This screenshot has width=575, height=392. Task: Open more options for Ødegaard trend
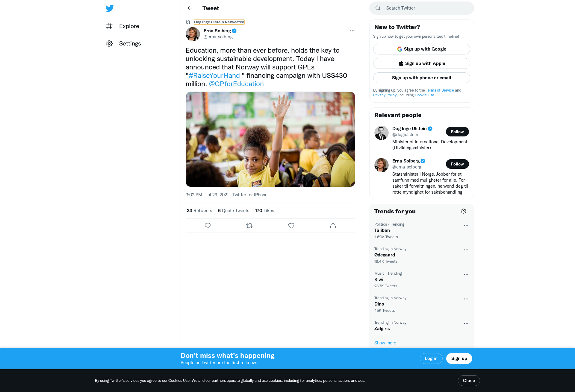click(466, 250)
